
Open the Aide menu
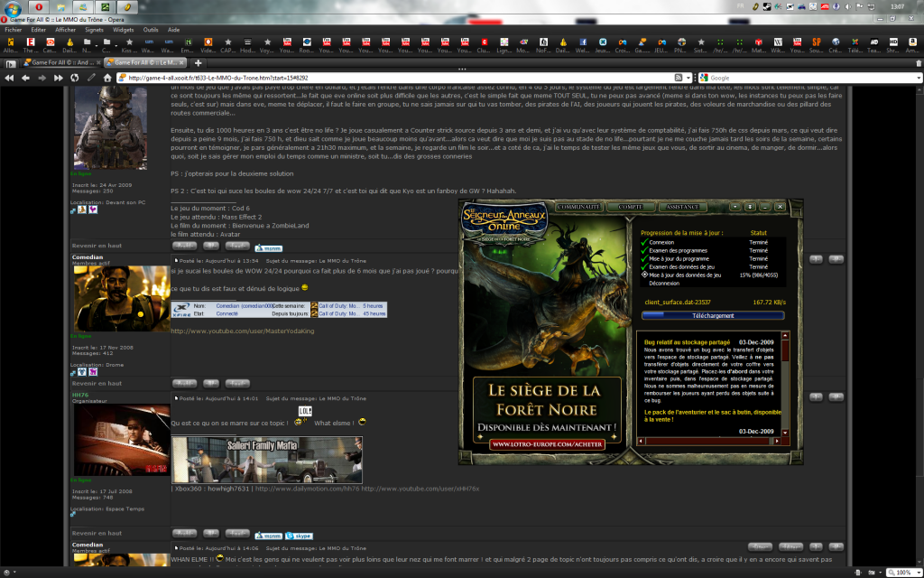click(x=173, y=30)
